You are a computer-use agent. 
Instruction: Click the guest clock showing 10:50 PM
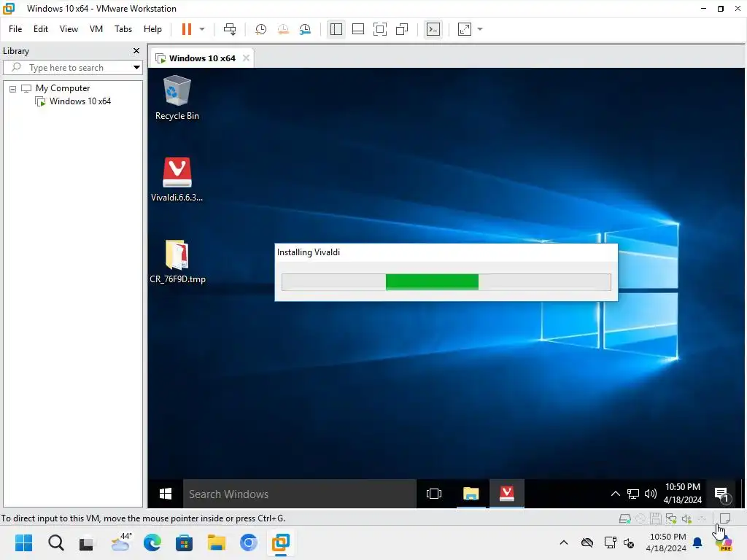(x=683, y=494)
